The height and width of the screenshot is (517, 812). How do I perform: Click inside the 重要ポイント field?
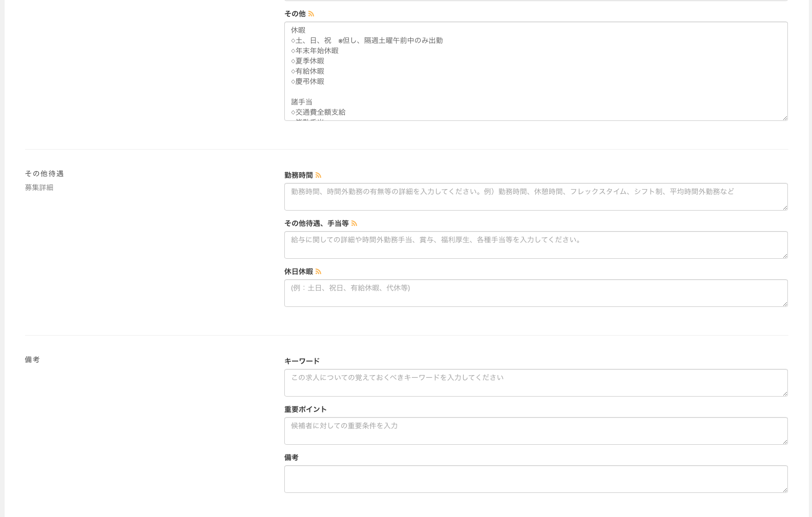click(x=535, y=431)
